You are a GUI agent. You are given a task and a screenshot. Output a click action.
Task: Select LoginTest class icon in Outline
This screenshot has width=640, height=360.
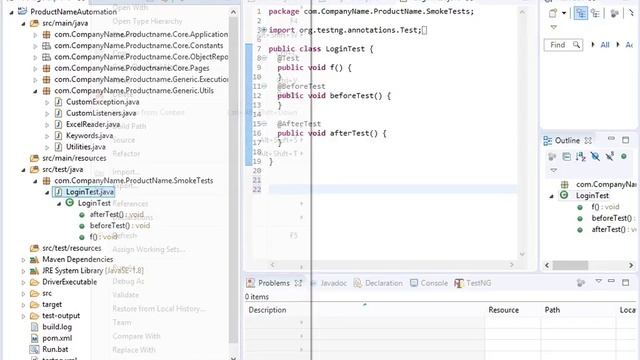coord(564,195)
